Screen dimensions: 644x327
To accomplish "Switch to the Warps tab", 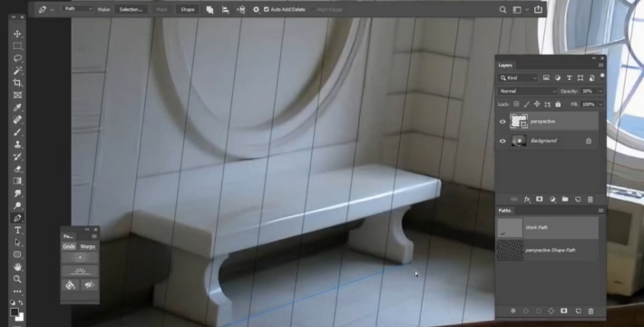I will 87,246.
